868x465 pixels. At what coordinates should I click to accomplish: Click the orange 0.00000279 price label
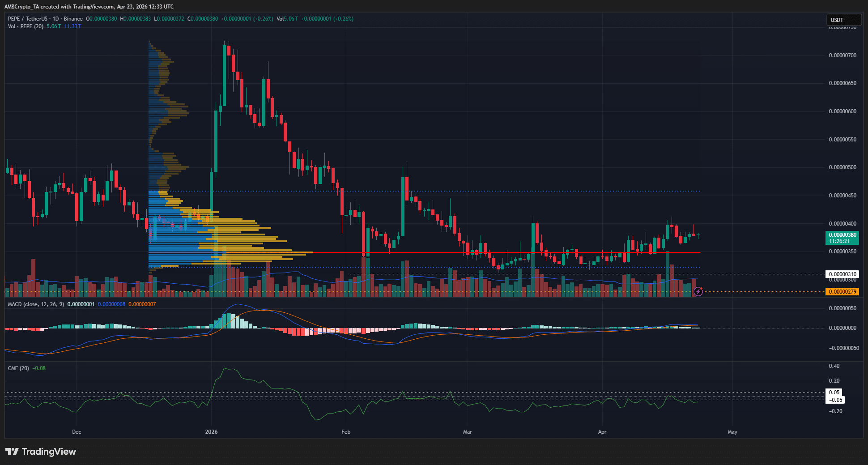(x=842, y=291)
